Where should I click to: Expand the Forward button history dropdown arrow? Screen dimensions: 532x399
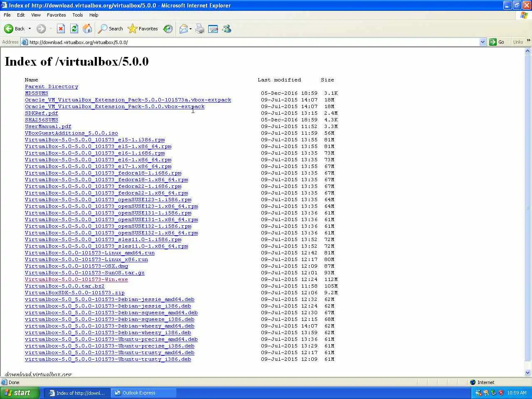(x=51, y=29)
